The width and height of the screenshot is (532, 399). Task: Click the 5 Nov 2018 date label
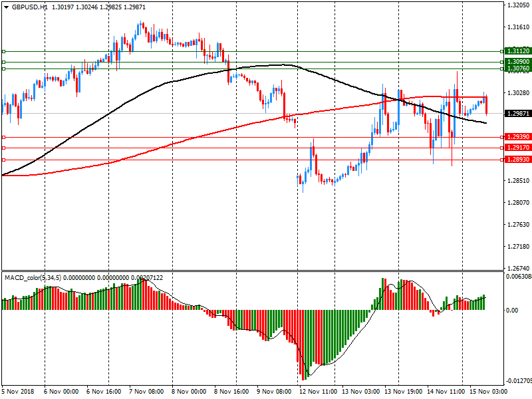[x=18, y=391]
